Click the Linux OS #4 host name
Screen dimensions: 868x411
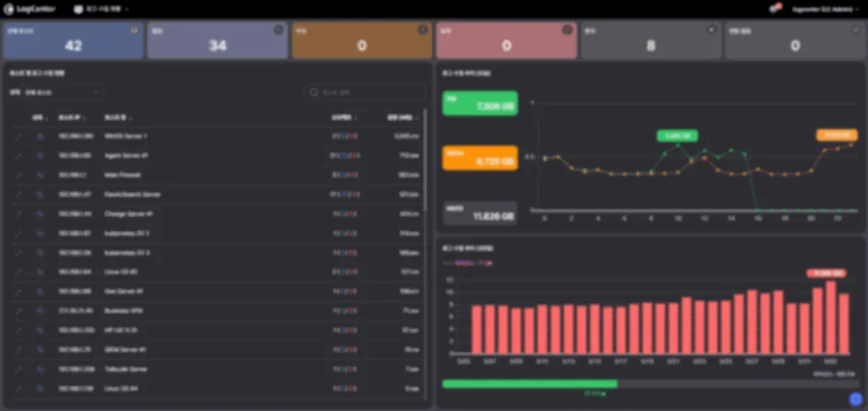121,389
